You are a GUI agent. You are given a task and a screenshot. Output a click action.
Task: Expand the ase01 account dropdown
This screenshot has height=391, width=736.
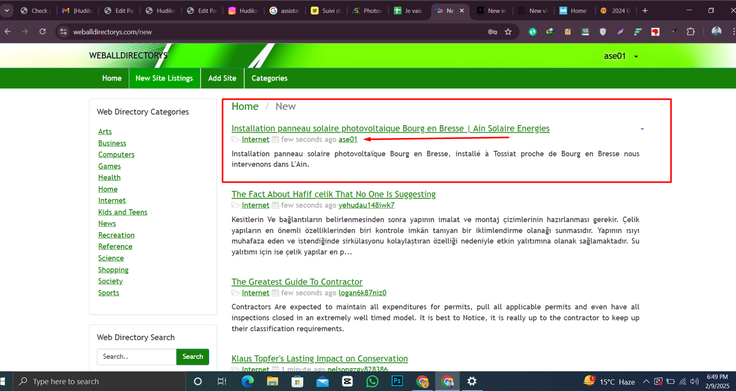tap(621, 56)
